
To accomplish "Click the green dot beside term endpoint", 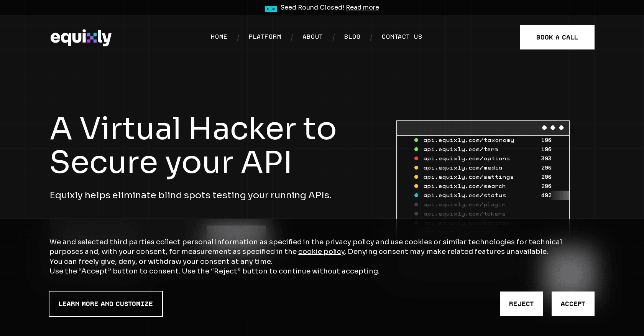I will (x=416, y=150).
